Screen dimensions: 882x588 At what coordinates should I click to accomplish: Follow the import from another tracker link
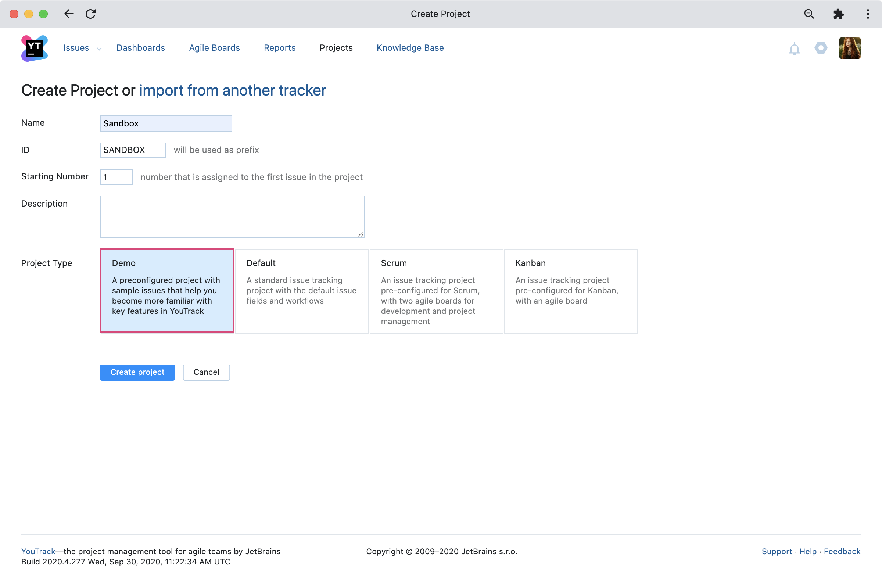[x=232, y=90]
